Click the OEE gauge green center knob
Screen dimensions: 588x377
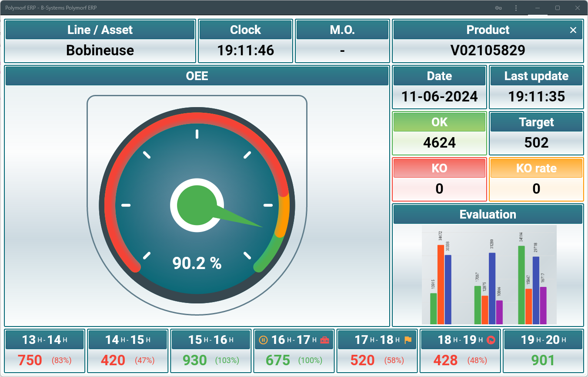(197, 205)
